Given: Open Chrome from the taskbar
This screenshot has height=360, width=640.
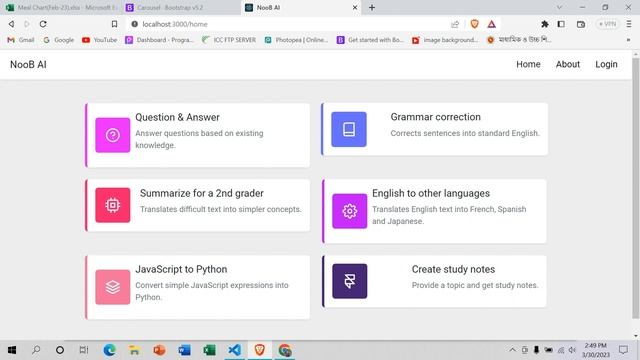Looking at the screenshot, I should click(285, 350).
